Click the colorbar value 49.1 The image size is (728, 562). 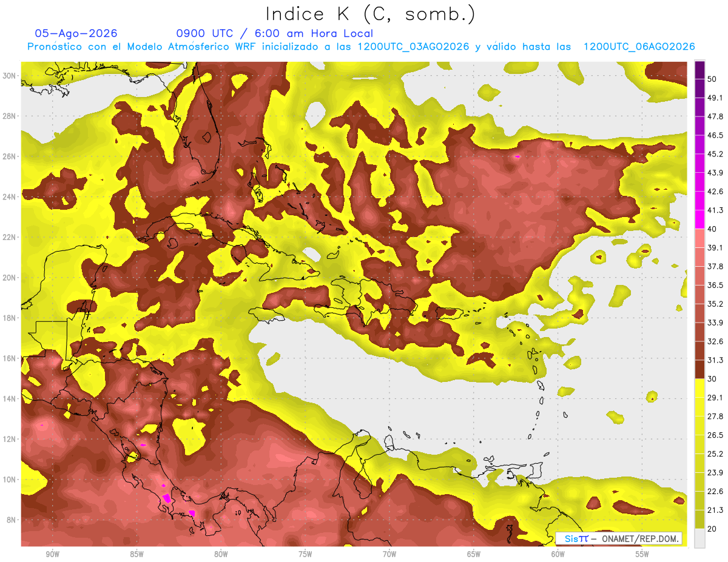pos(716,98)
